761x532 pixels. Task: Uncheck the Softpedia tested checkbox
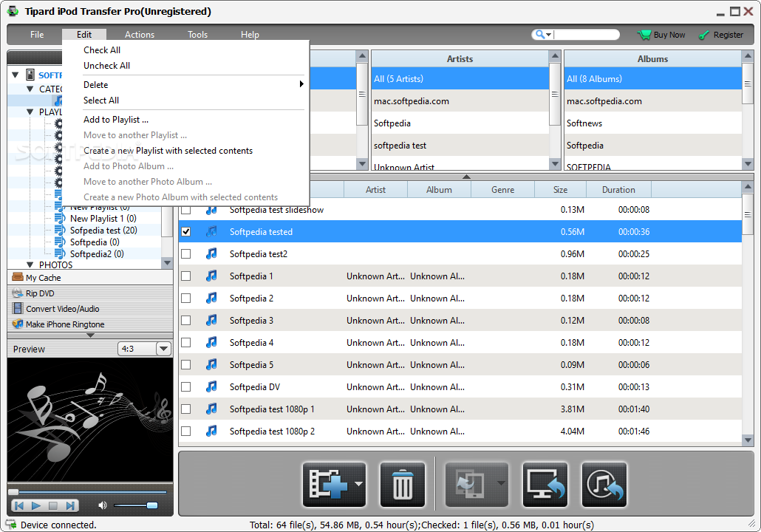click(x=186, y=231)
